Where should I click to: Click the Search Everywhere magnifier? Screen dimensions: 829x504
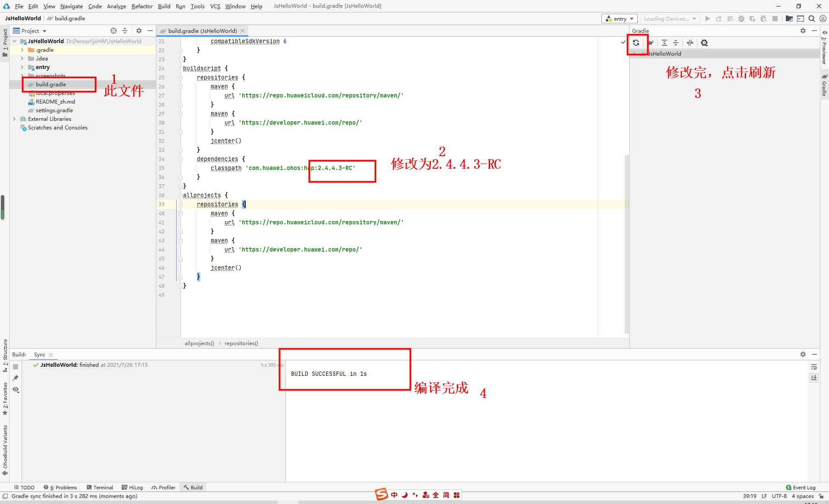click(x=812, y=19)
